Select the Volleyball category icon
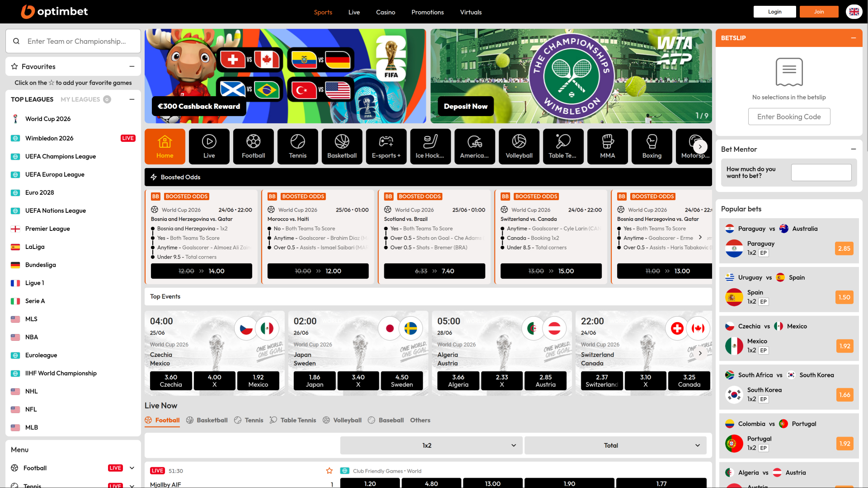The height and width of the screenshot is (488, 868). 519,146
